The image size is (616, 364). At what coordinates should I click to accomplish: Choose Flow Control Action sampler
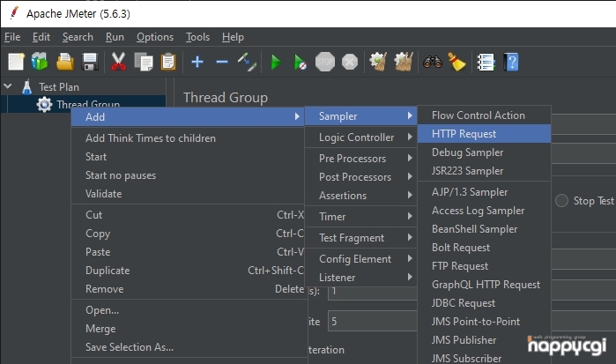click(x=485, y=115)
